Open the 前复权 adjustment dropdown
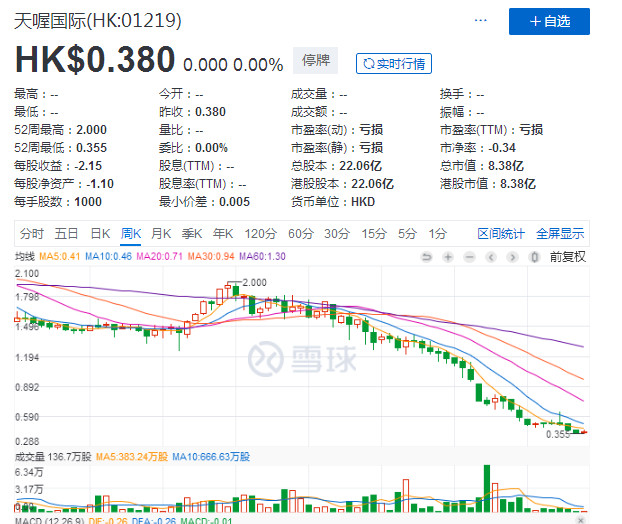This screenshot has width=622, height=524. pos(568,257)
